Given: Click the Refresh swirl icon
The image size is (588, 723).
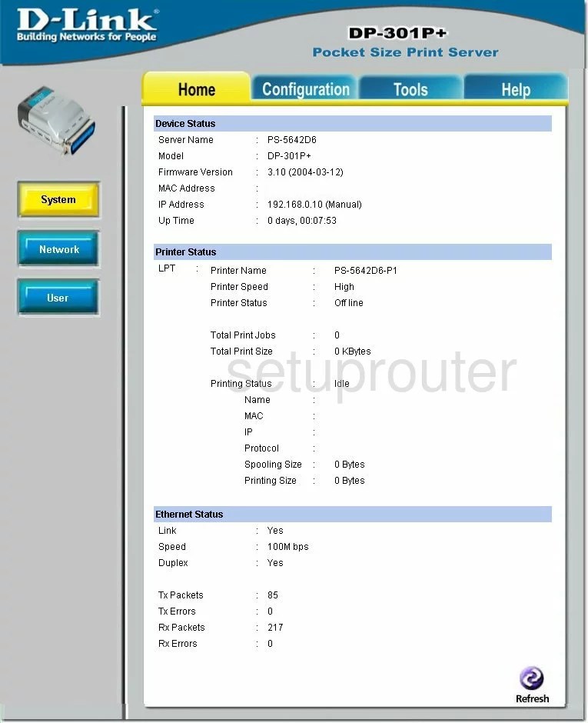Looking at the screenshot, I should coord(532,678).
